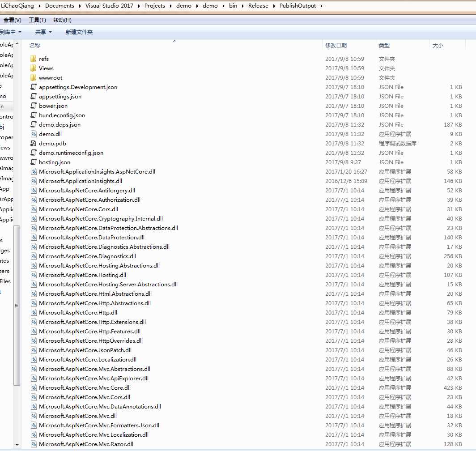Click the Microsoft.AspNetCore.Cryptography.Internal.dll icon

click(x=34, y=219)
